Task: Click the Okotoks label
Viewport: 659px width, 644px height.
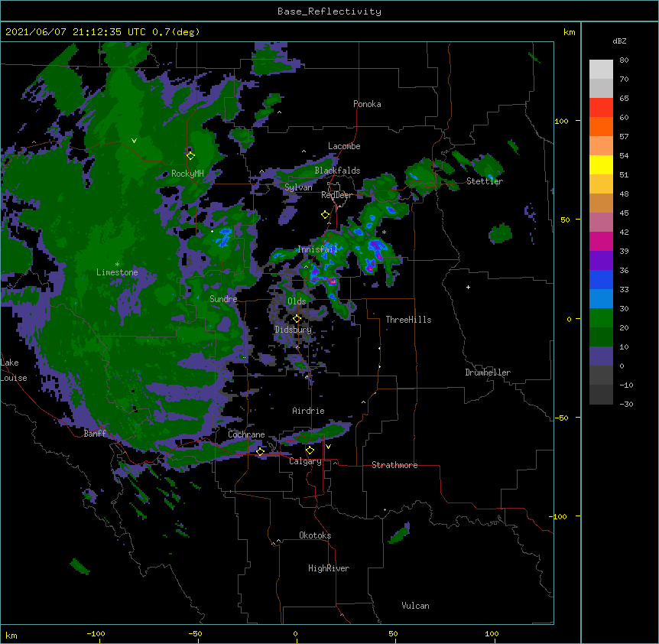Action: coord(315,535)
